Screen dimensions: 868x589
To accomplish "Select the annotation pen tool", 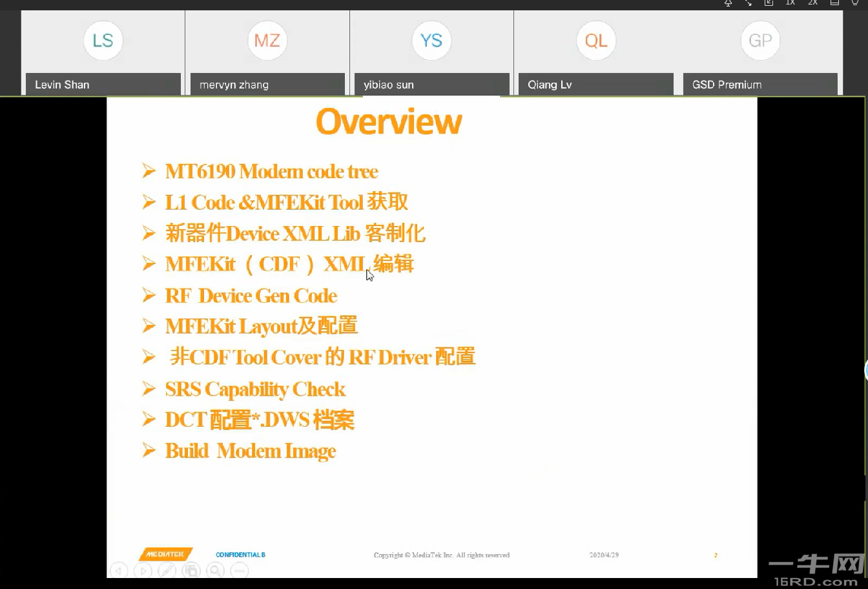I will (167, 570).
